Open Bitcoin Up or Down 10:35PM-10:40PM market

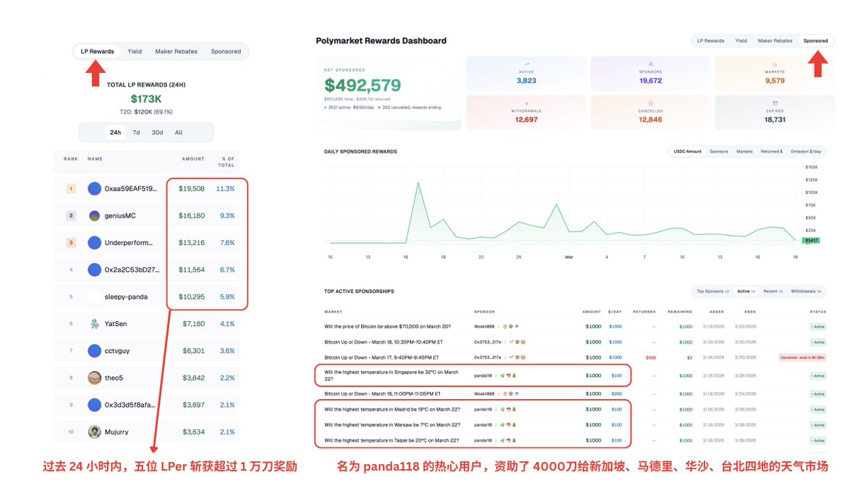[x=384, y=342]
